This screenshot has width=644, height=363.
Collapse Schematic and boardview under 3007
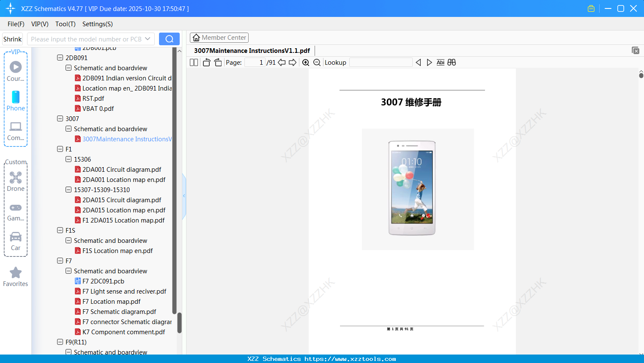point(69,129)
